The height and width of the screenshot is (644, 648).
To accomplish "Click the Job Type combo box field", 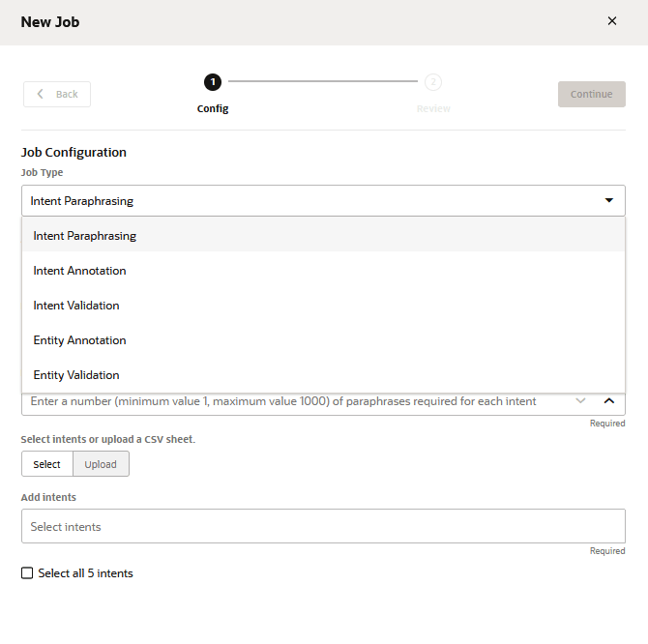I will pos(309,201).
